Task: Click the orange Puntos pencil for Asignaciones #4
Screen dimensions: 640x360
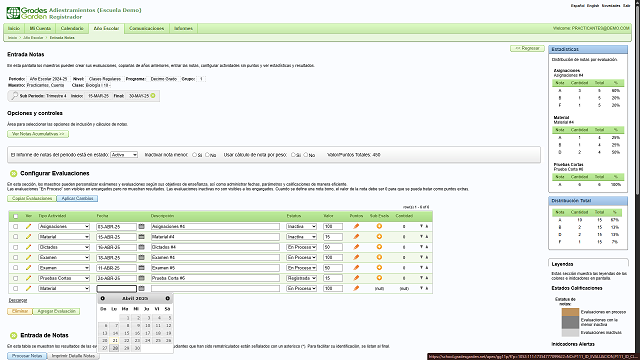Action: click(356, 226)
